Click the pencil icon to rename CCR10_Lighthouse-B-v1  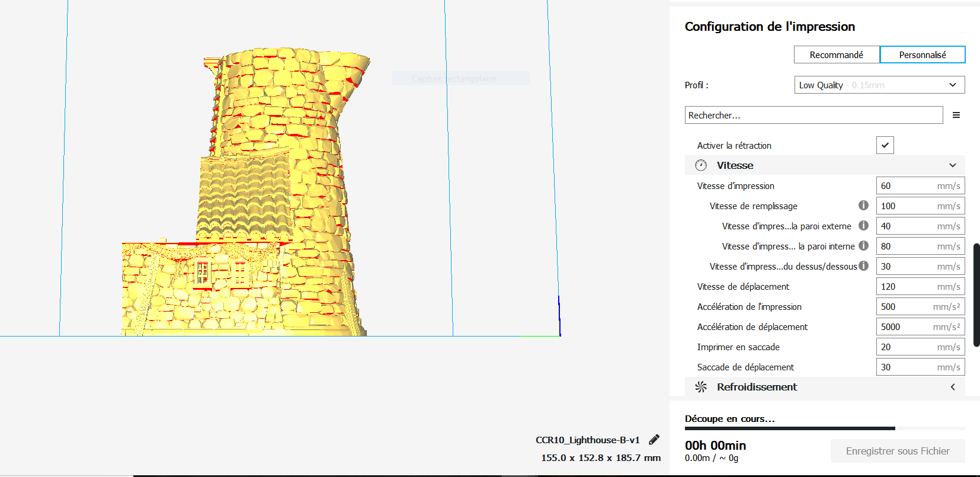[654, 440]
